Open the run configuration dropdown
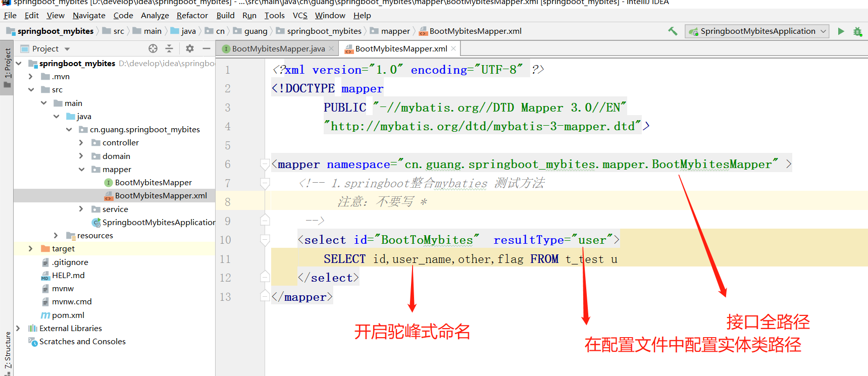This screenshot has width=868, height=376. click(757, 31)
